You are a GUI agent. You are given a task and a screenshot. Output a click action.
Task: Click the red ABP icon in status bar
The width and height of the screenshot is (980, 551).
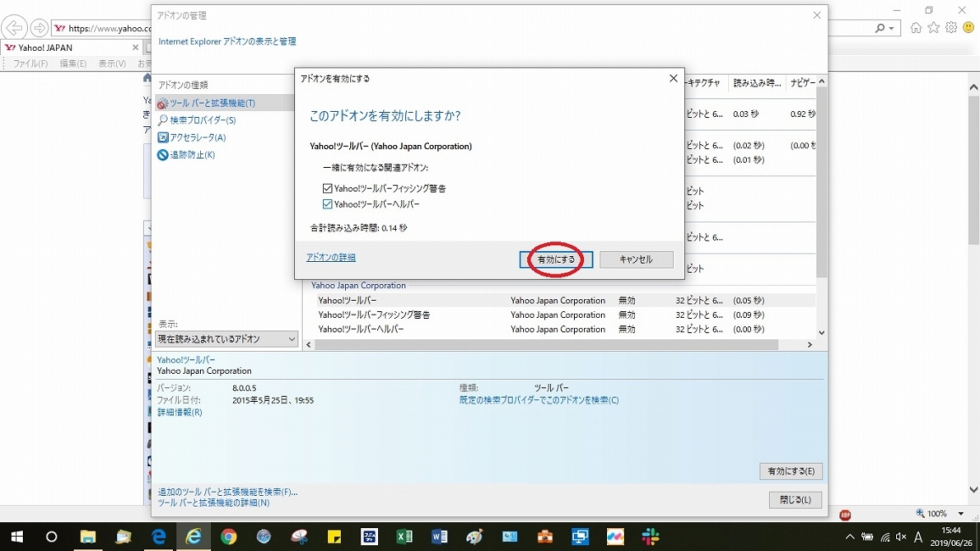click(845, 515)
